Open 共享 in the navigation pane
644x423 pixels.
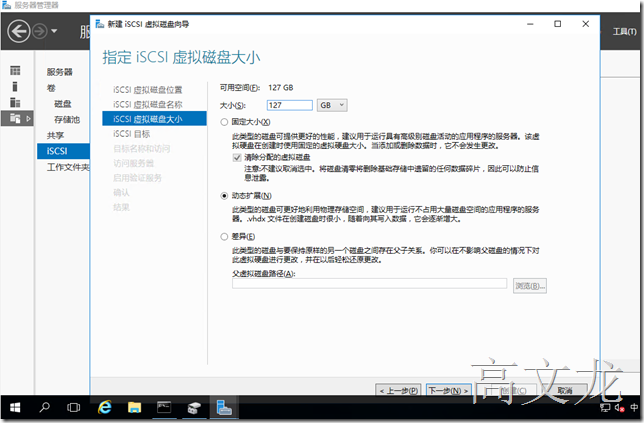(55, 135)
